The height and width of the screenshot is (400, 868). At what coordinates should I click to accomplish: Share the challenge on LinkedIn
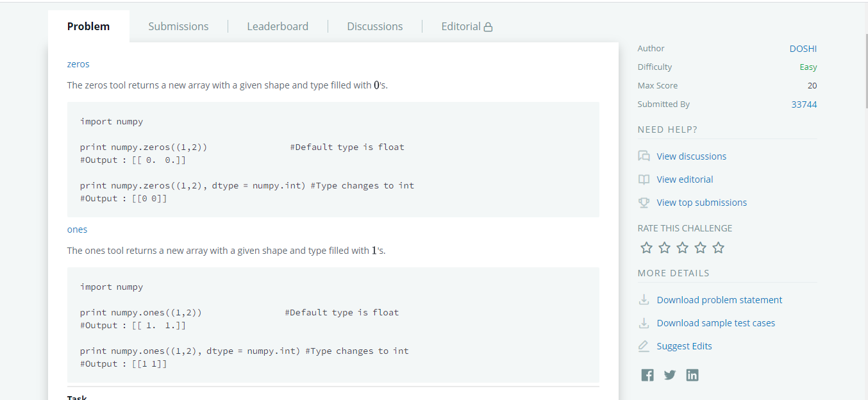pos(692,374)
